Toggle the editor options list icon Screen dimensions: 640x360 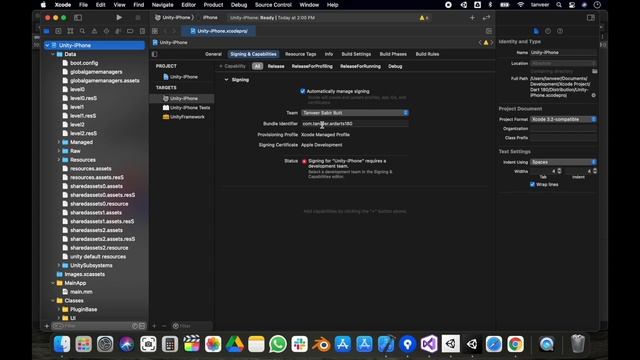click(489, 31)
